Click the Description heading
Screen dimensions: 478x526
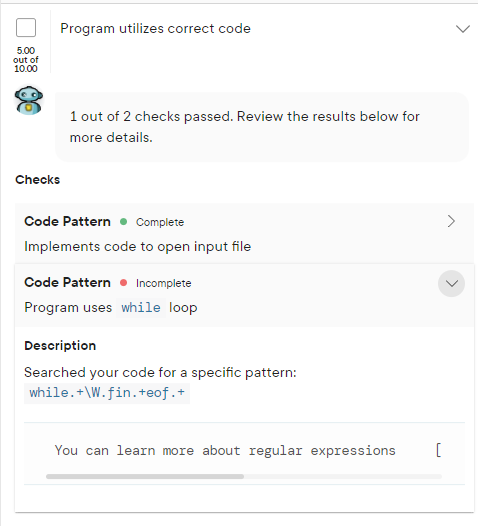pos(60,346)
